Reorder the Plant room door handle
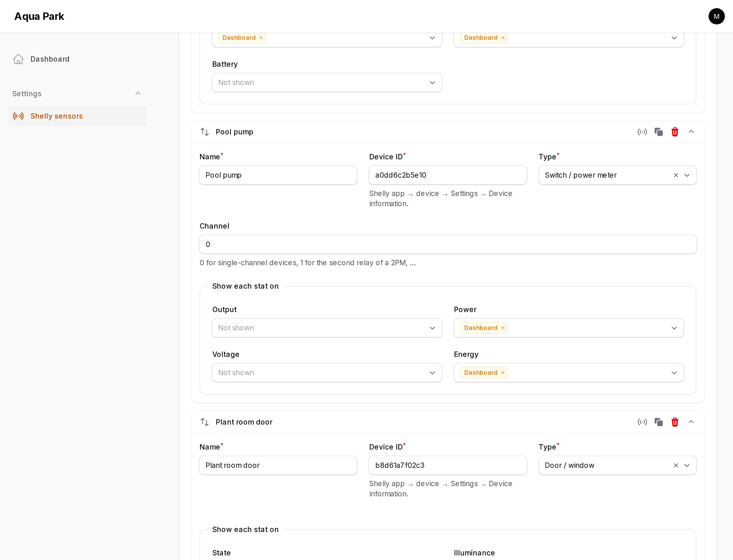 (x=204, y=422)
